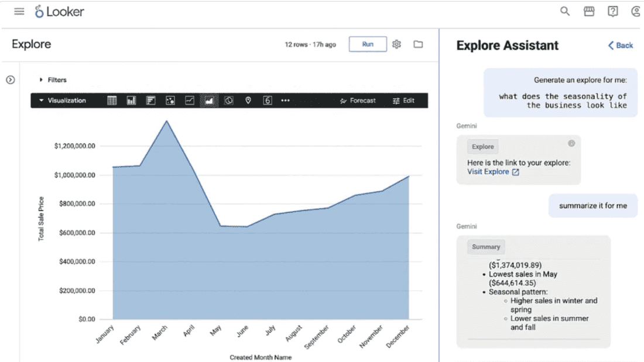The image size is (644, 362).
Task: Switch to column chart visualization
Action: point(131,101)
